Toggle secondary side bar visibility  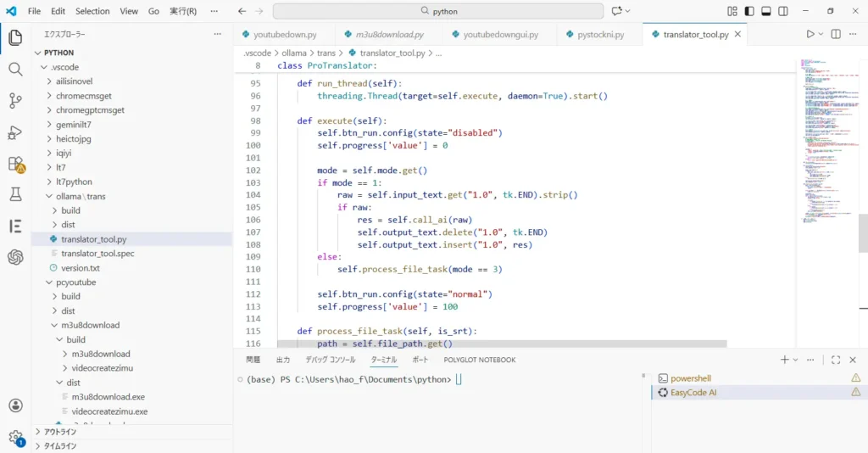coord(782,11)
